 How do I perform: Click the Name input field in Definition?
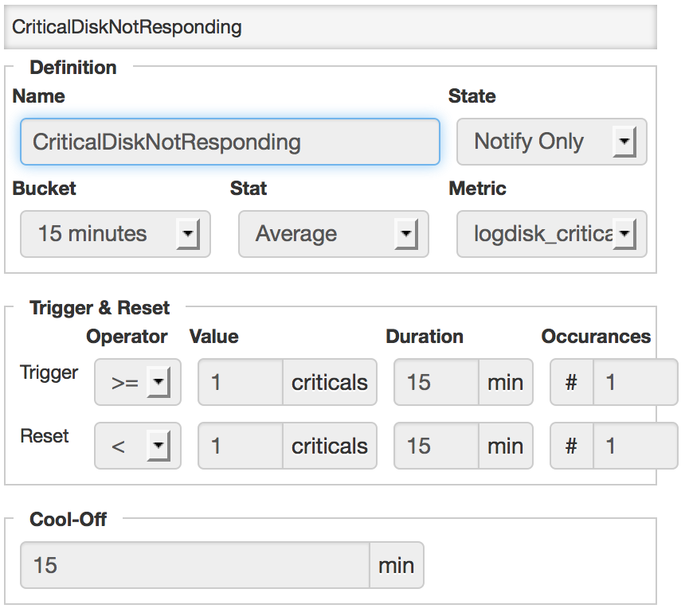pos(229,142)
